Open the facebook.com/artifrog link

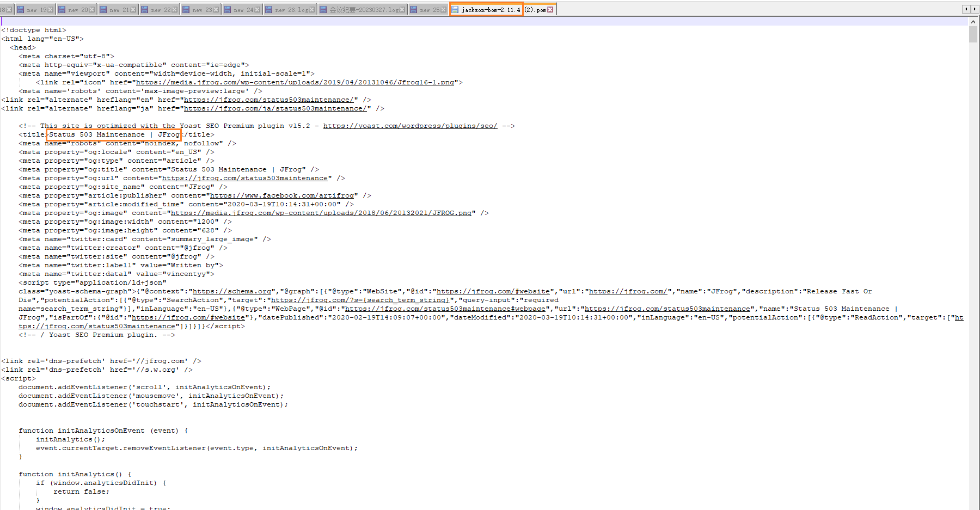coord(282,196)
